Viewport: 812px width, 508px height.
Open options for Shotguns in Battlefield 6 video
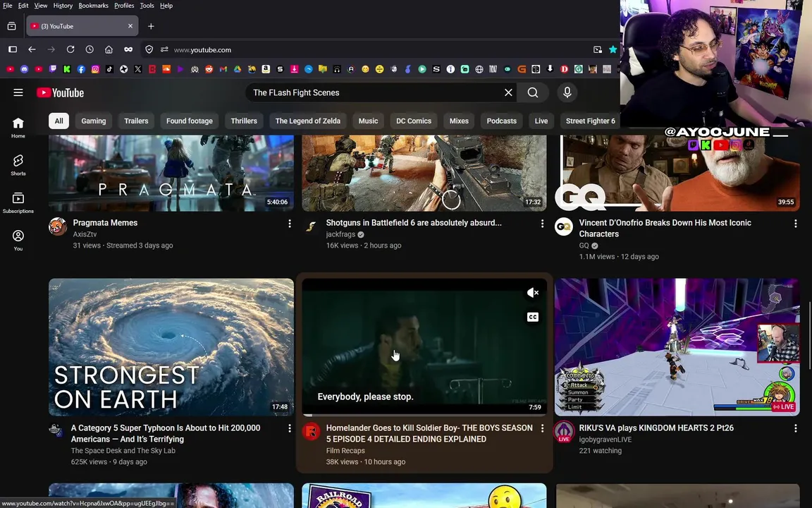pyautogui.click(x=542, y=224)
